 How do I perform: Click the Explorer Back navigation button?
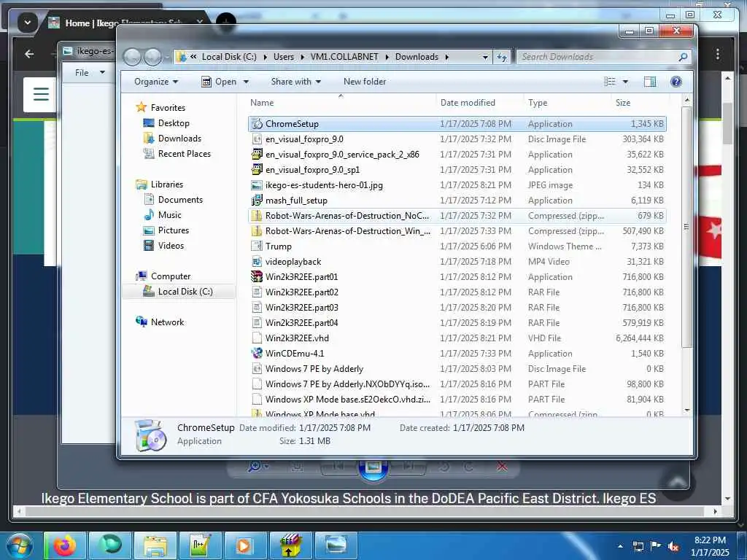(x=132, y=57)
